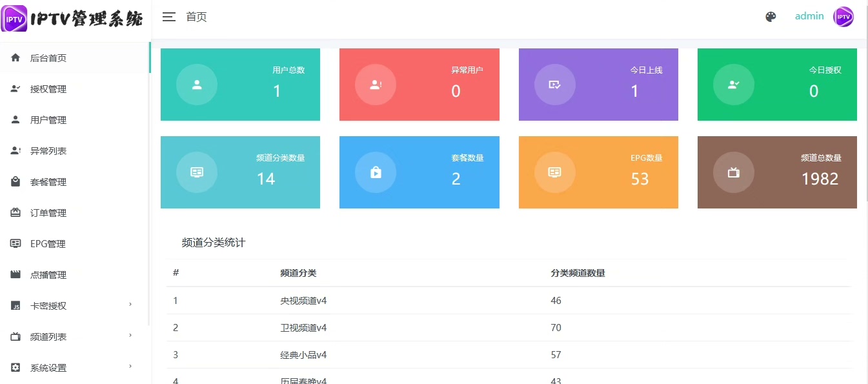Open 授权管理 in the sidebar

[x=75, y=89]
